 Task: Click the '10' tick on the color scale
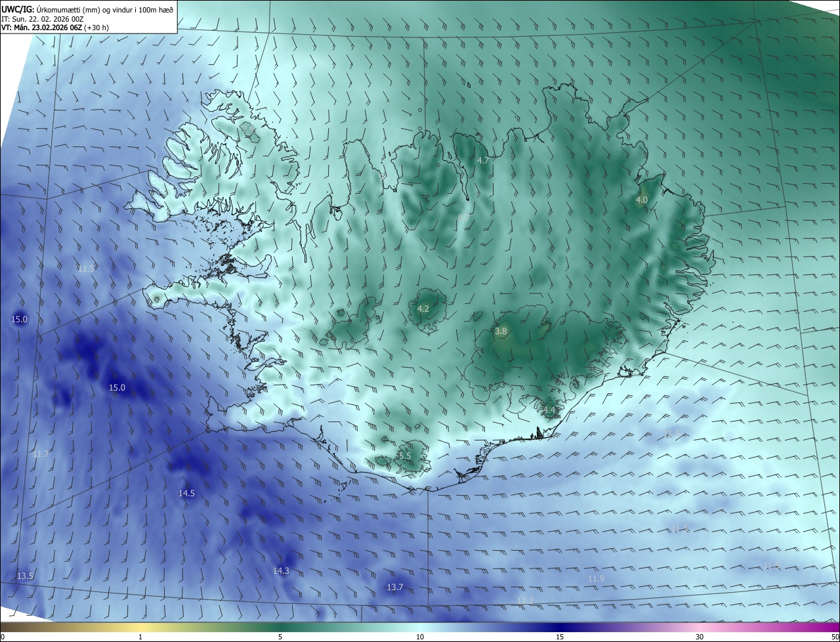click(x=420, y=637)
